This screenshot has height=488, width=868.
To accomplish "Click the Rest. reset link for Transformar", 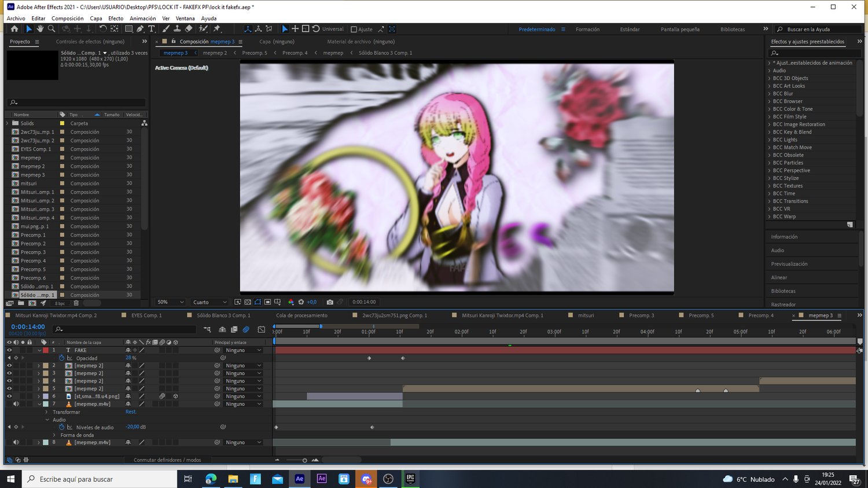I will click(x=131, y=412).
